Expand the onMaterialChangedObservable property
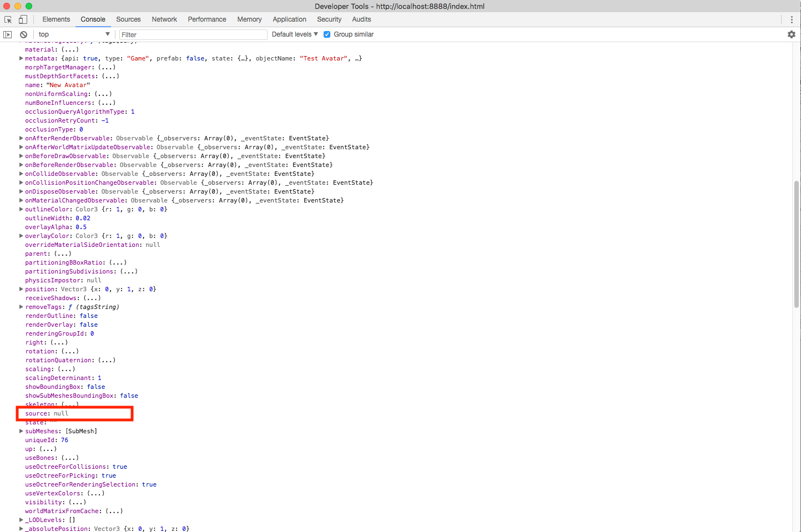 (21, 200)
